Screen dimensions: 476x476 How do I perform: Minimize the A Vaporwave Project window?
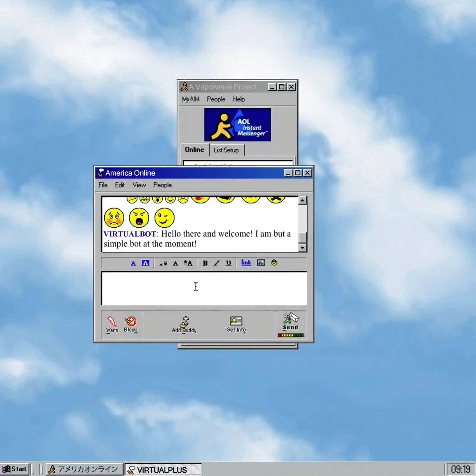click(272, 87)
